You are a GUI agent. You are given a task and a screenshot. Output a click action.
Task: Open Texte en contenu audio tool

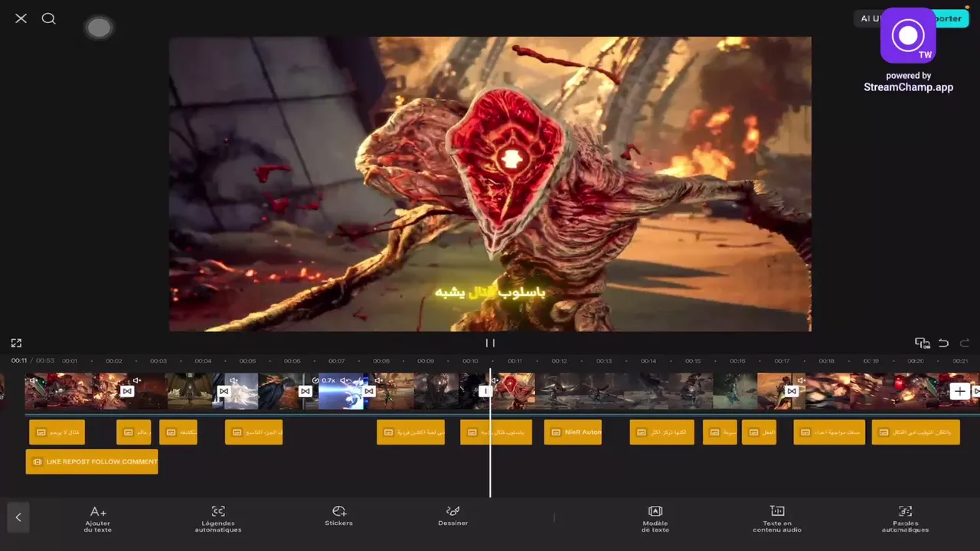[x=777, y=518]
